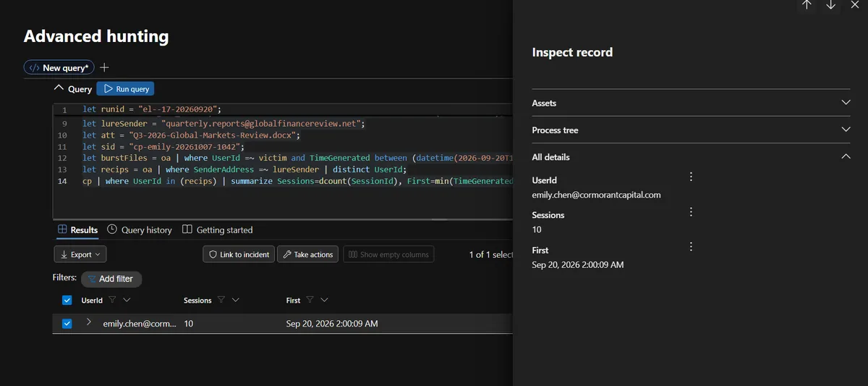Click query line 11 defining sid
This screenshot has height=386, width=868.
click(x=162, y=146)
